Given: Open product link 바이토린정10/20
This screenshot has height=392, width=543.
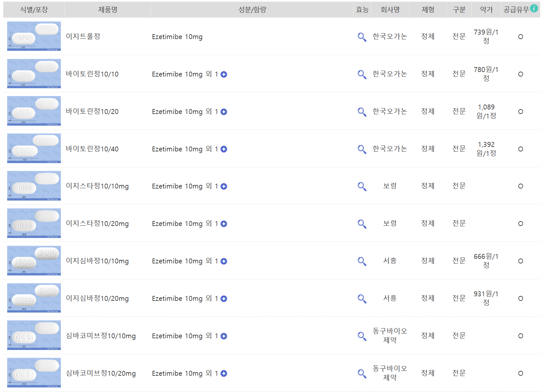Looking at the screenshot, I should [92, 111].
